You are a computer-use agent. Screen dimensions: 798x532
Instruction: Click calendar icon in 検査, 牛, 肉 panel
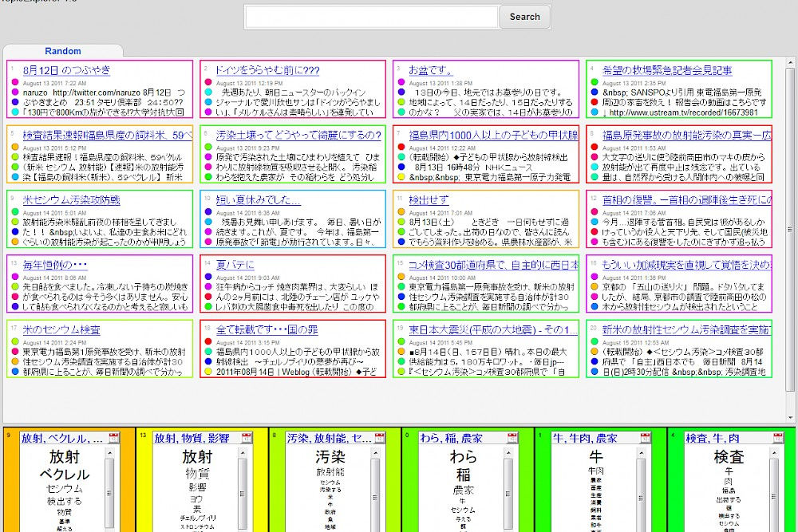[x=777, y=438]
